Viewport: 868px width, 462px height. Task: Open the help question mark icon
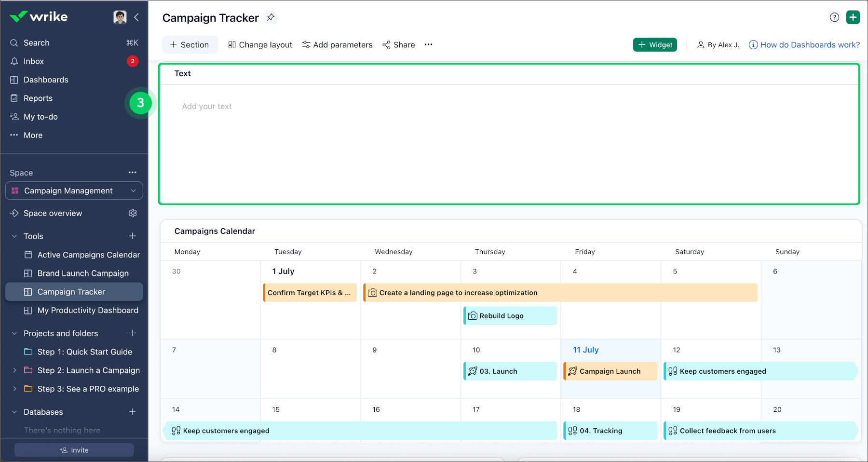(834, 17)
